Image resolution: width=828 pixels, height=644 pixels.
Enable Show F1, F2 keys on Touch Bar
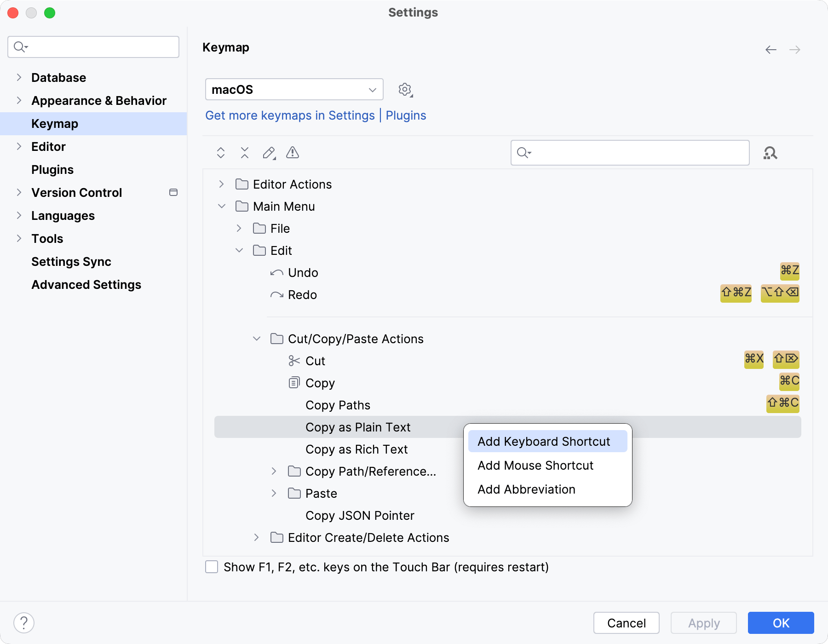coord(211,567)
